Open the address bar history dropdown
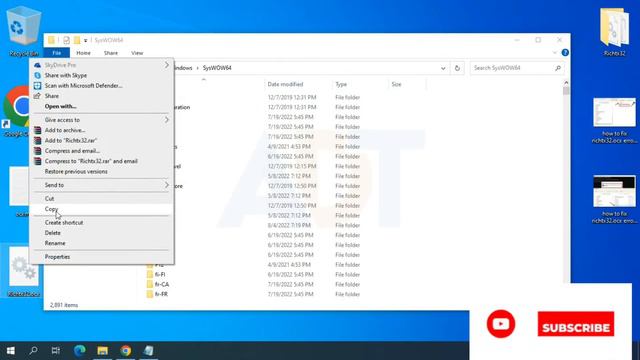The width and height of the screenshot is (640, 360). coord(443,68)
